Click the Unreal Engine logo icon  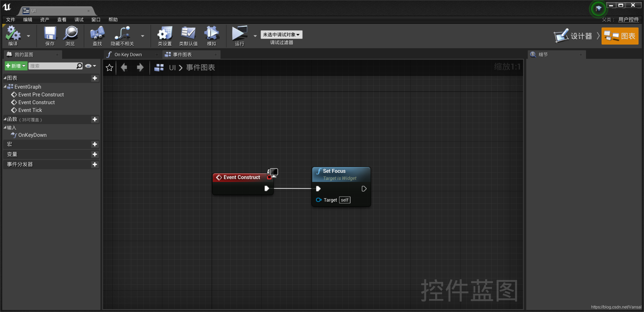(x=7, y=7)
